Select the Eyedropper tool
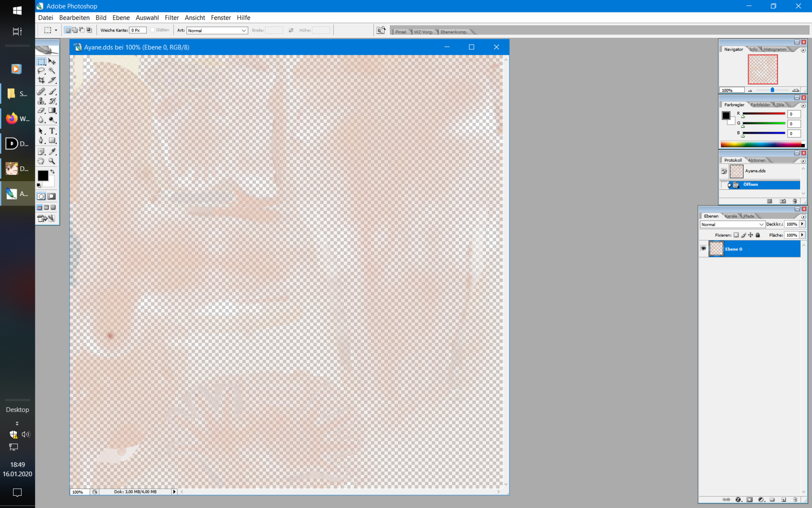This screenshot has width=812, height=508. [52, 152]
